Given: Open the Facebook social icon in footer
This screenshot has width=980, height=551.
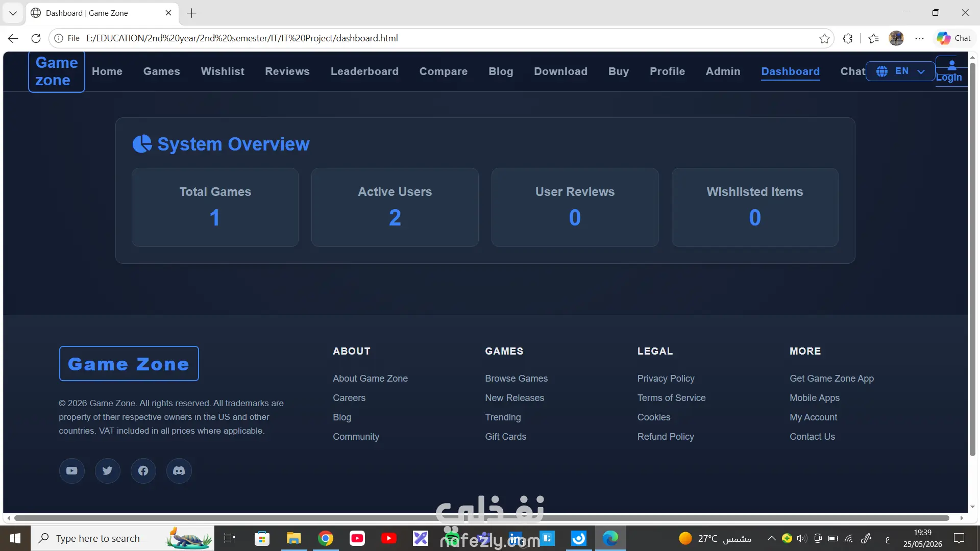Looking at the screenshot, I should click(x=143, y=470).
